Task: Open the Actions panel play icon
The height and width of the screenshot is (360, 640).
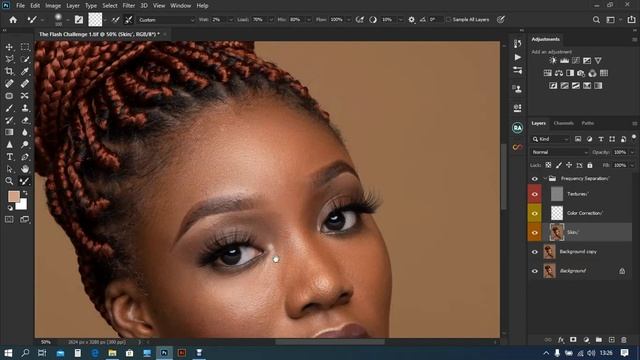Action: pos(518,57)
